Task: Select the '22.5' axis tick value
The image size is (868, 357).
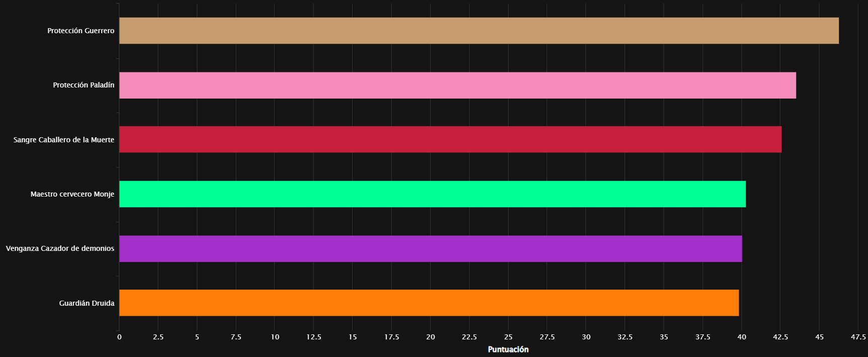Action: 469,337
